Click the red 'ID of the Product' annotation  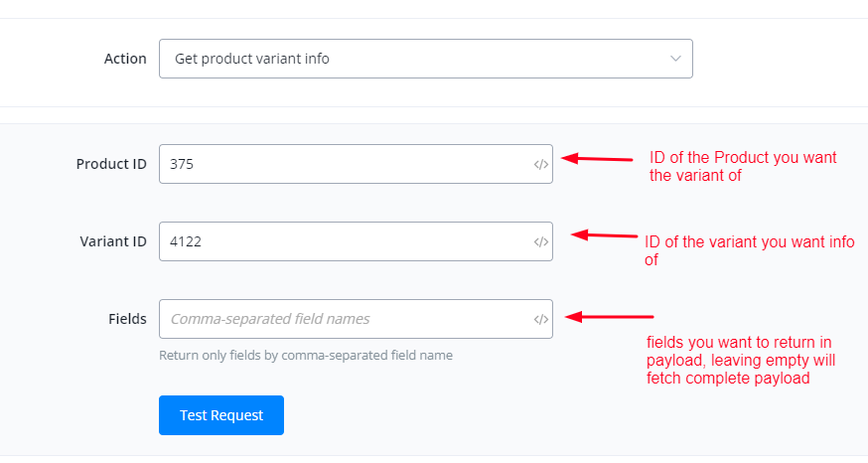[743, 166]
